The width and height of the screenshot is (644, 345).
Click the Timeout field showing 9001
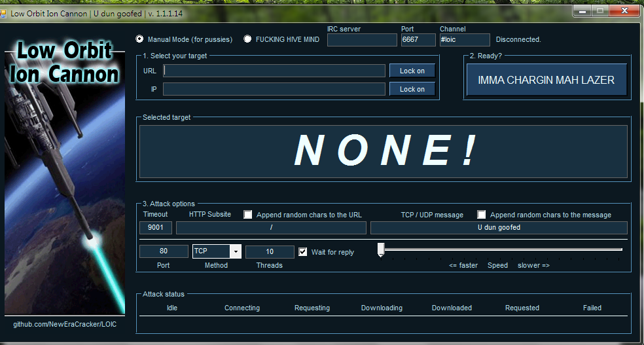coord(156,228)
